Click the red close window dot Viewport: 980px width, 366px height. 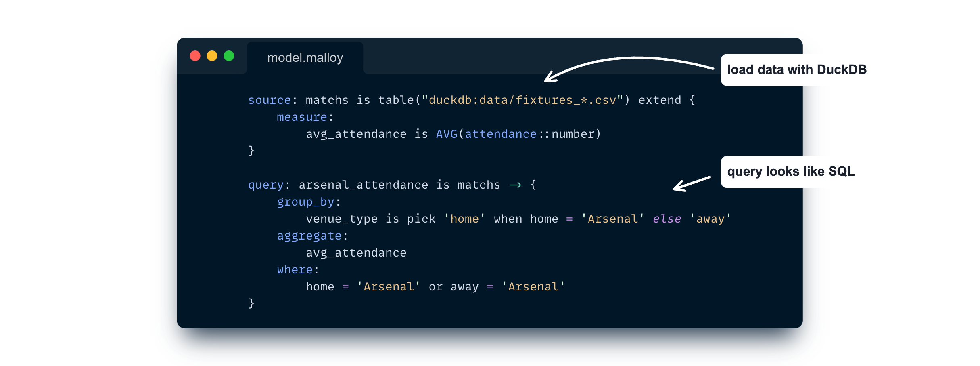[195, 56]
